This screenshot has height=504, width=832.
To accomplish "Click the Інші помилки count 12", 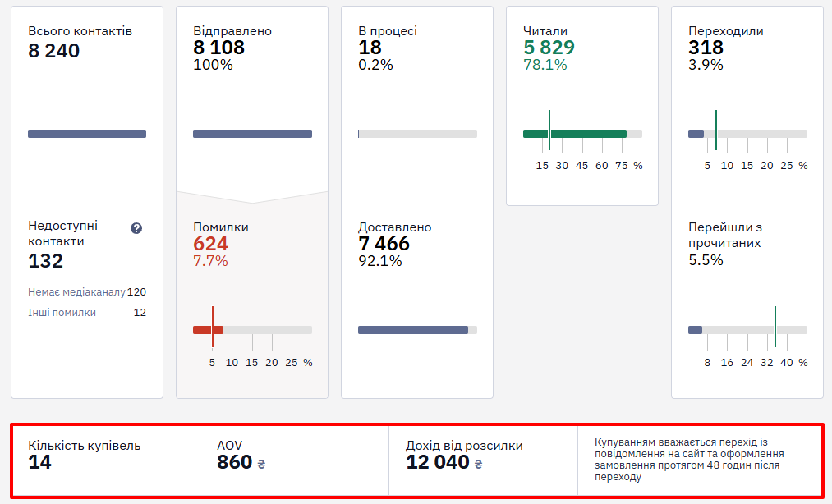I will (x=140, y=313).
